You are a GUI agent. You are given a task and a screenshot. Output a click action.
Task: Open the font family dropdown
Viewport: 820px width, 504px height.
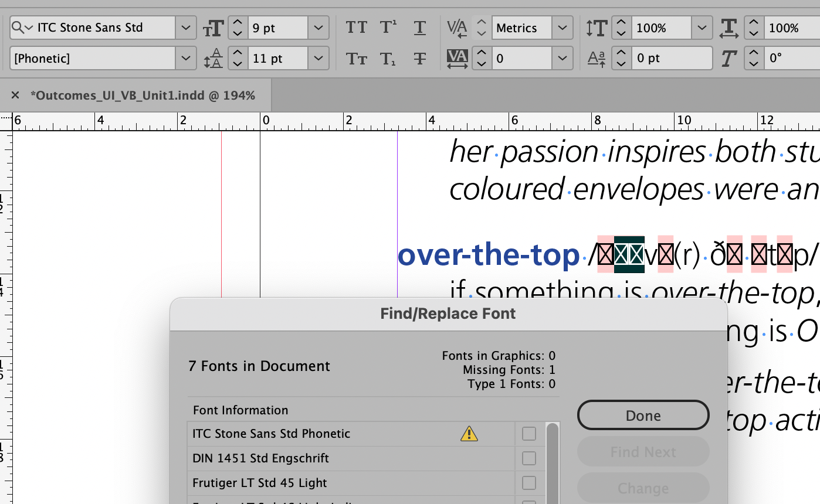click(185, 27)
